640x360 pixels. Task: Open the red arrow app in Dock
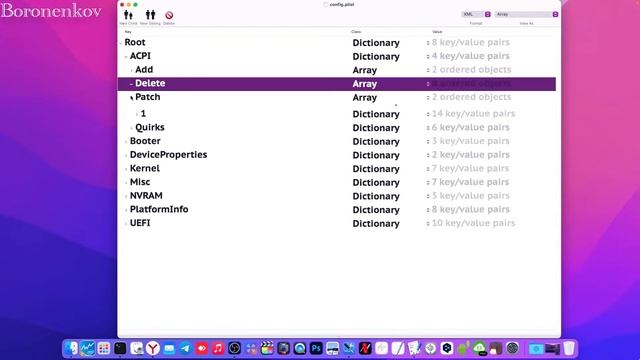coord(202,348)
